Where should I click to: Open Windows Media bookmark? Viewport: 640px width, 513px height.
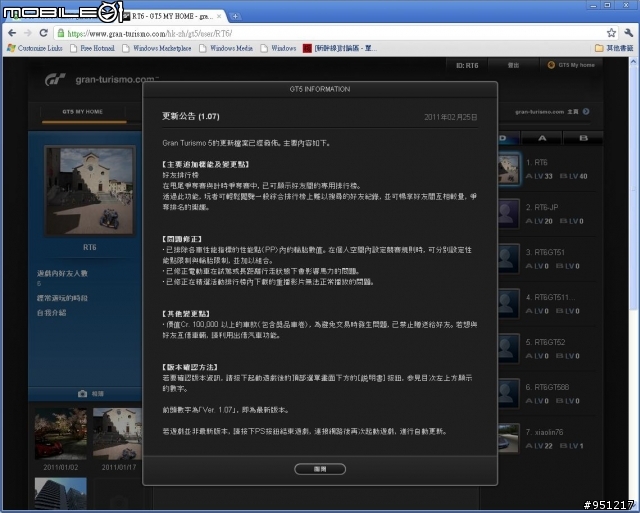(x=226, y=48)
